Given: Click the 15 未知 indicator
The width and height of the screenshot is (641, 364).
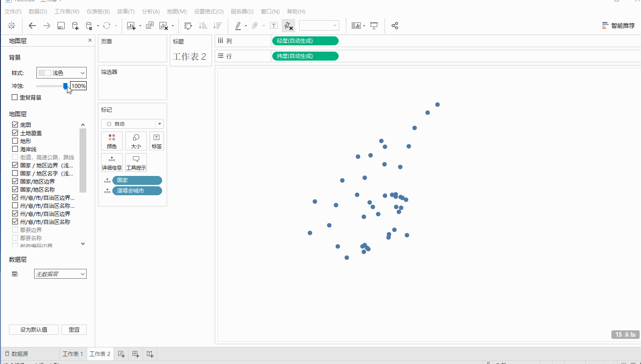Looking at the screenshot, I should pyautogui.click(x=625, y=334).
